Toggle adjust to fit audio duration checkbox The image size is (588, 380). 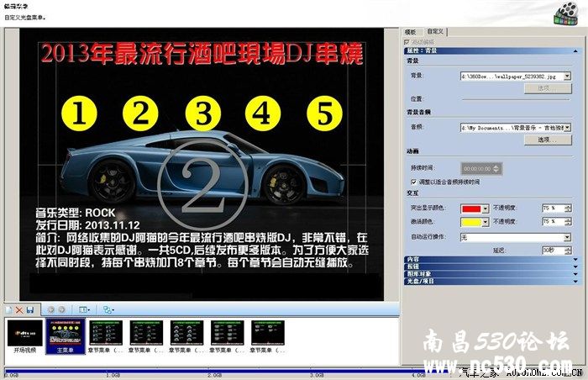tap(413, 182)
